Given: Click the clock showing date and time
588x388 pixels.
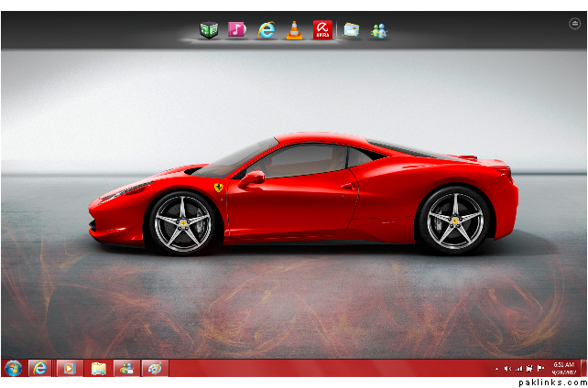Looking at the screenshot, I should (562, 368).
